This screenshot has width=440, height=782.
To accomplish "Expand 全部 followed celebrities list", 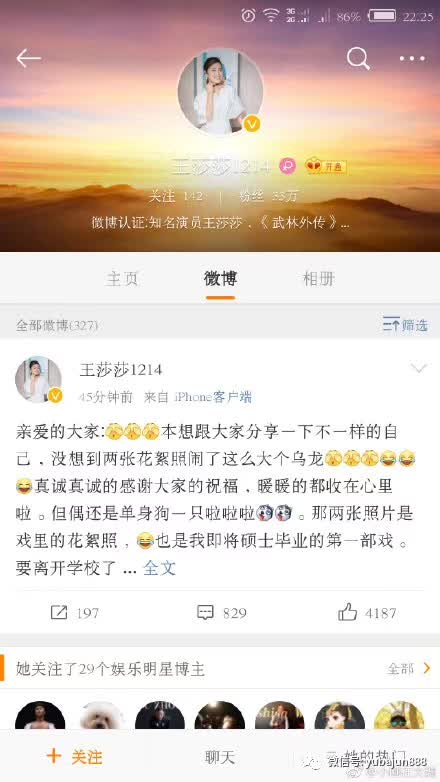I will (x=408, y=668).
